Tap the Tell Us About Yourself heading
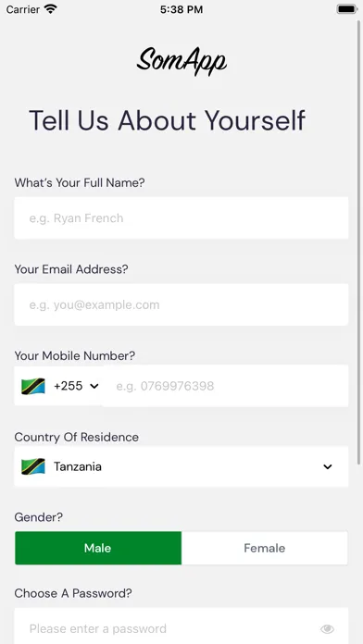The image size is (363, 644). tap(167, 120)
